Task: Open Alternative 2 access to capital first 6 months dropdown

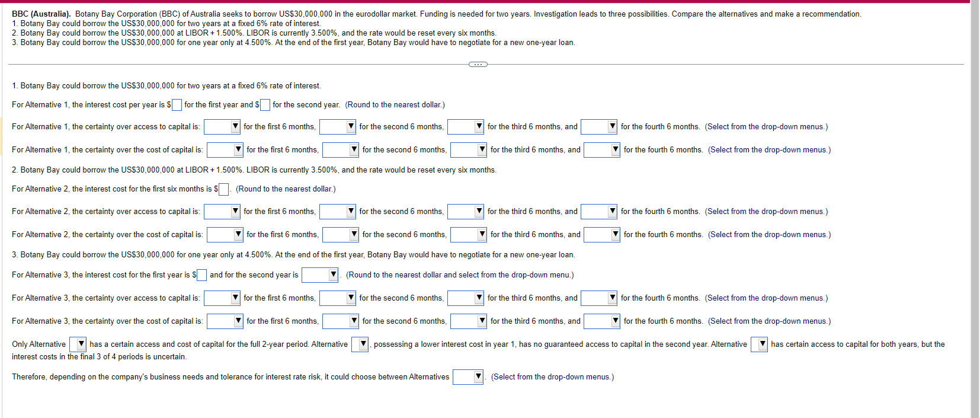Action: (222, 212)
